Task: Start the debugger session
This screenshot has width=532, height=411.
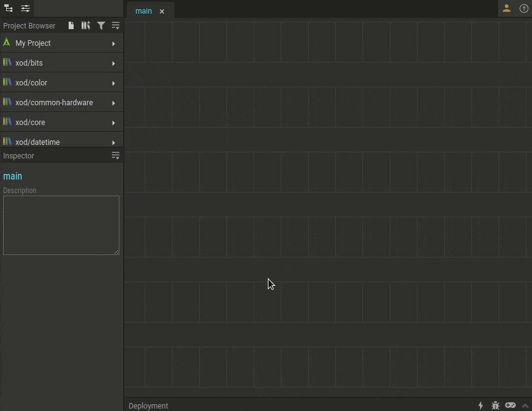Action: (496, 406)
